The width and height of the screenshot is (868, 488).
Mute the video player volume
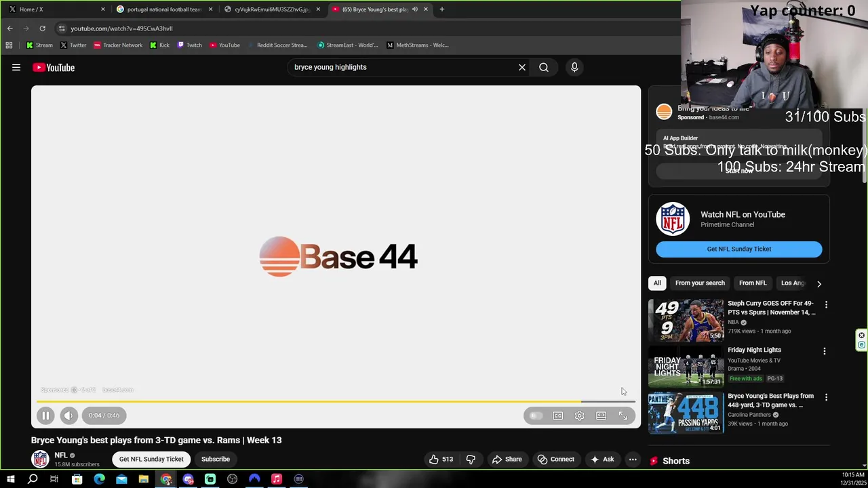coord(68,415)
